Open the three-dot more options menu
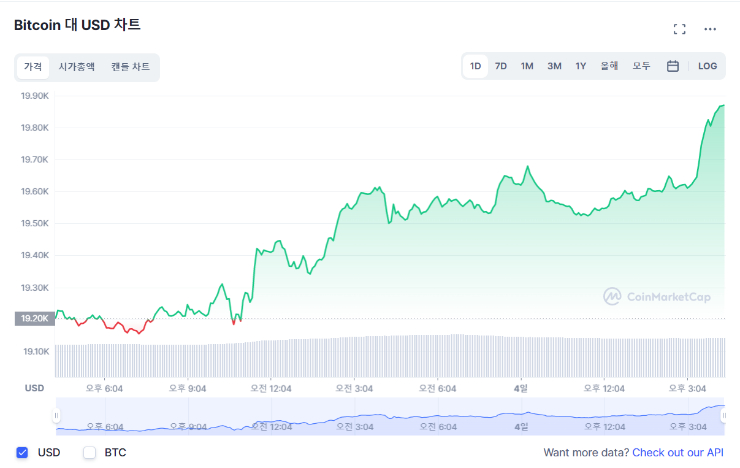 click(x=710, y=30)
